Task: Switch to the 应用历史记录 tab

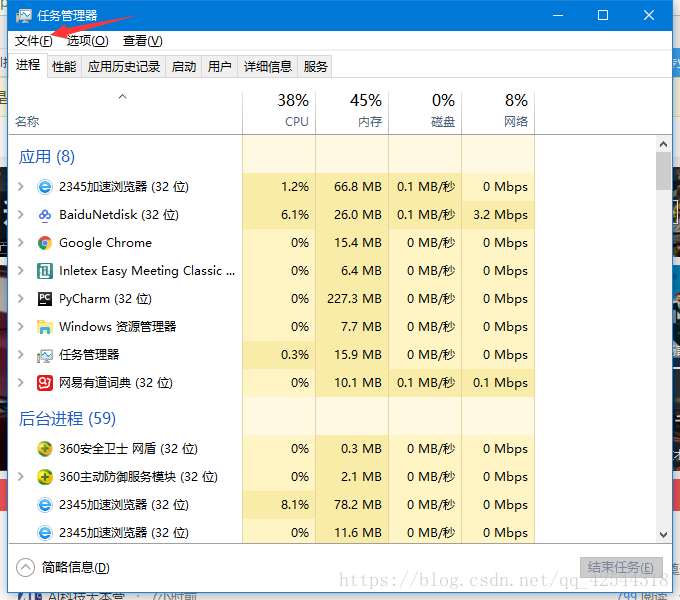Action: [x=124, y=67]
